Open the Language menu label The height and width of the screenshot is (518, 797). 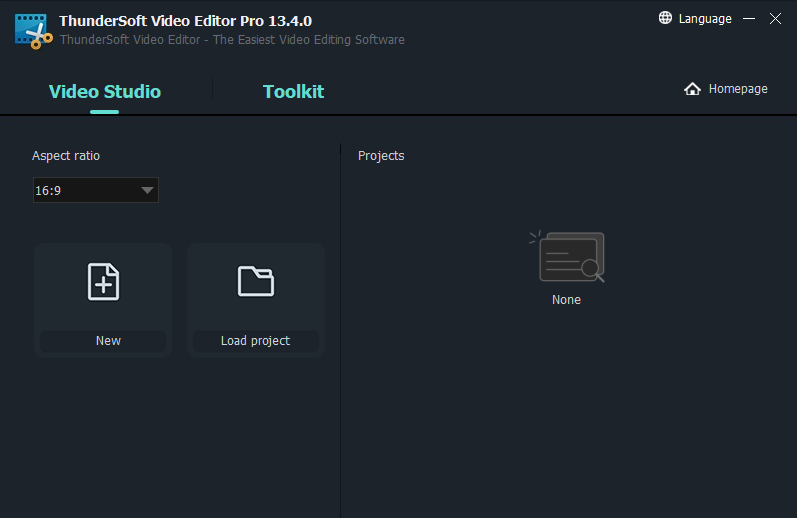[x=705, y=19]
